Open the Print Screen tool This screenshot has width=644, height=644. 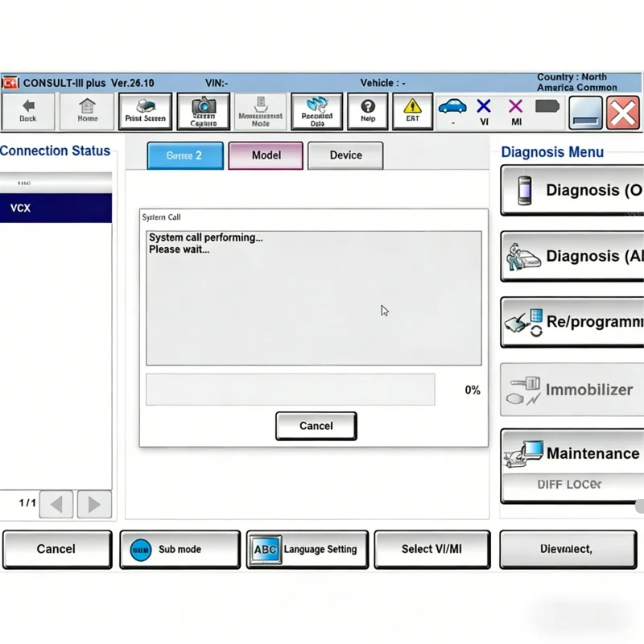click(145, 111)
